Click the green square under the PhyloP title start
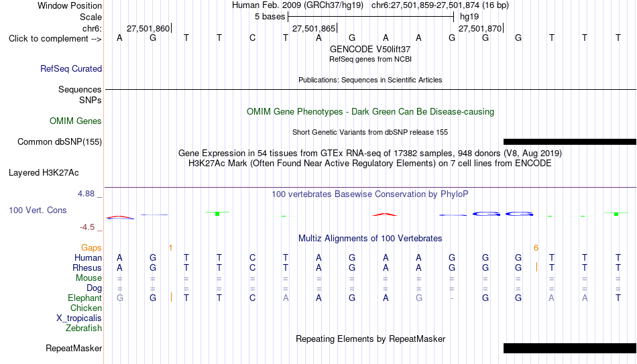 [x=284, y=216]
